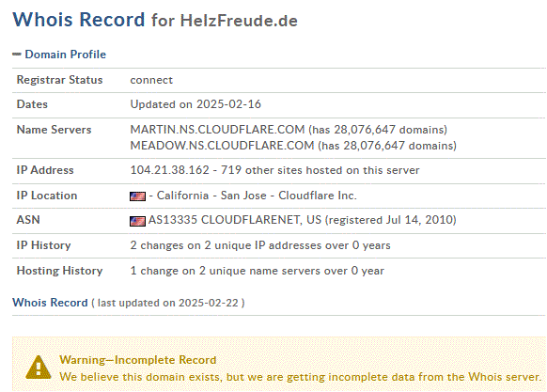547x392 pixels.
Task: Click the Registrar Status connect value
Action: (x=151, y=80)
